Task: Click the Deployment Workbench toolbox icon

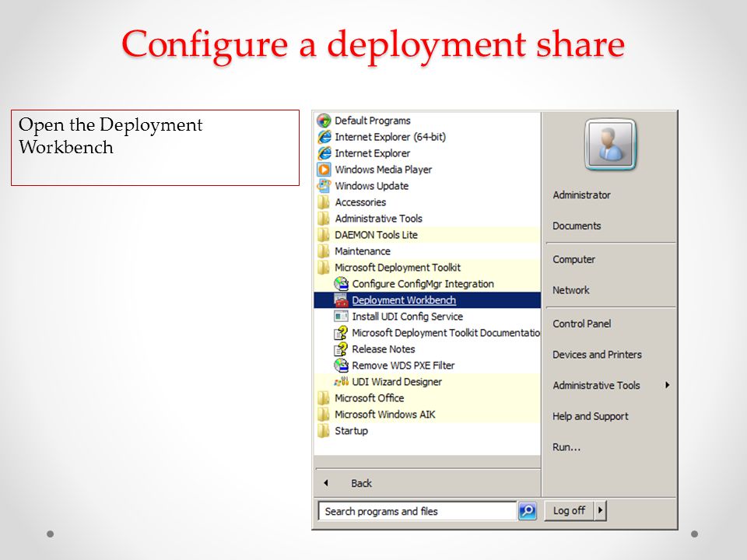Action: click(x=341, y=300)
